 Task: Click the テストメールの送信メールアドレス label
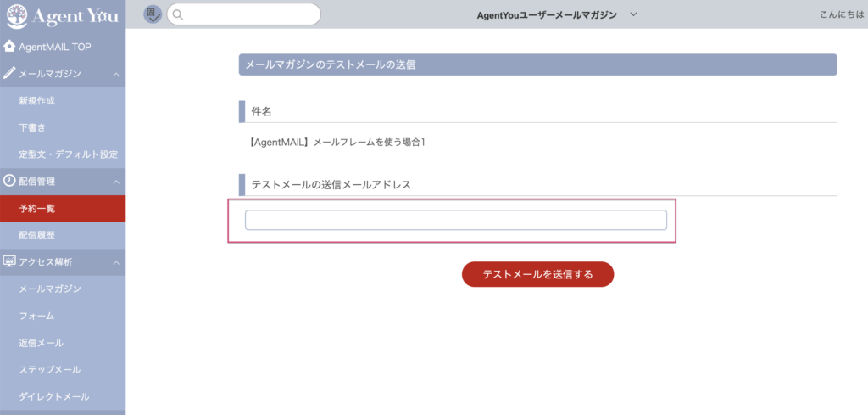(331, 185)
